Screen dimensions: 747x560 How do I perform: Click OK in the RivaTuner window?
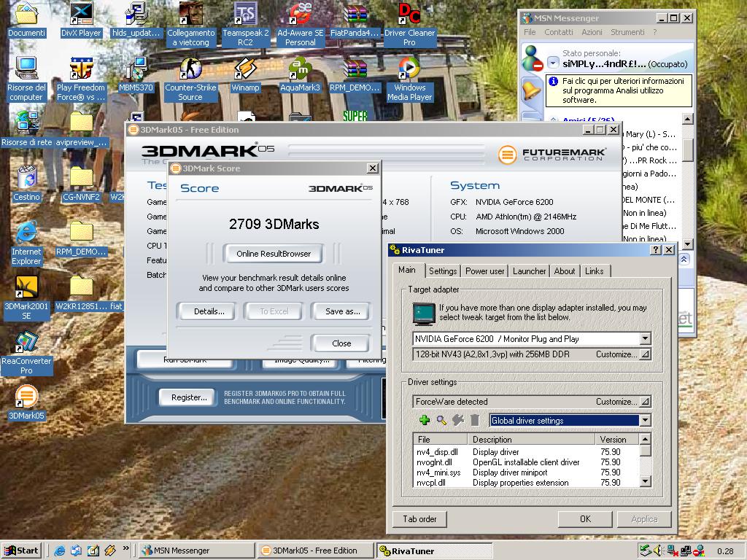tap(585, 519)
